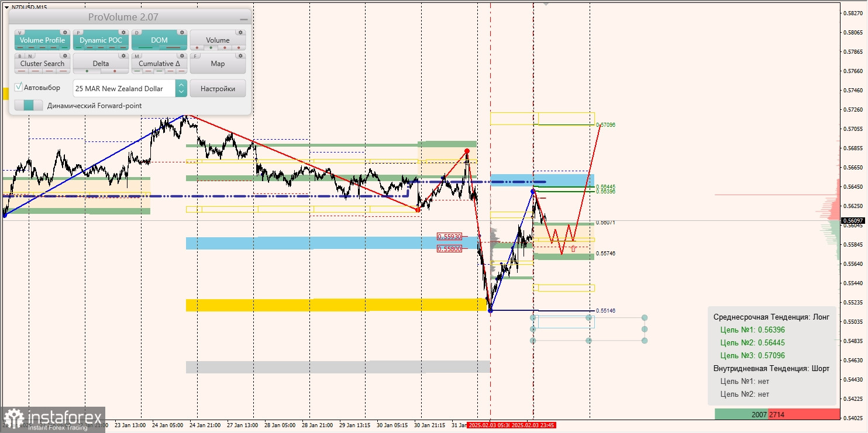Click red 2714 segment of volume bar

point(804,414)
